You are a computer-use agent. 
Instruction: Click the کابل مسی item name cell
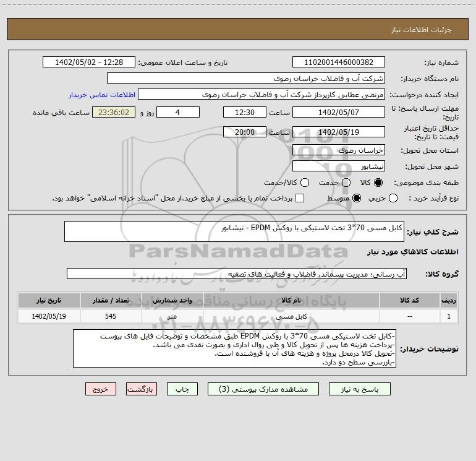click(291, 316)
